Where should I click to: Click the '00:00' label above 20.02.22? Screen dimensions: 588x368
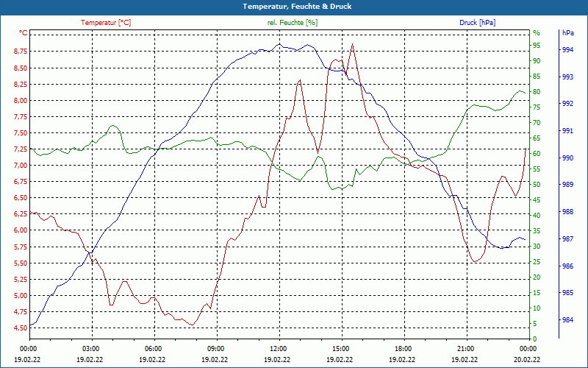528,348
